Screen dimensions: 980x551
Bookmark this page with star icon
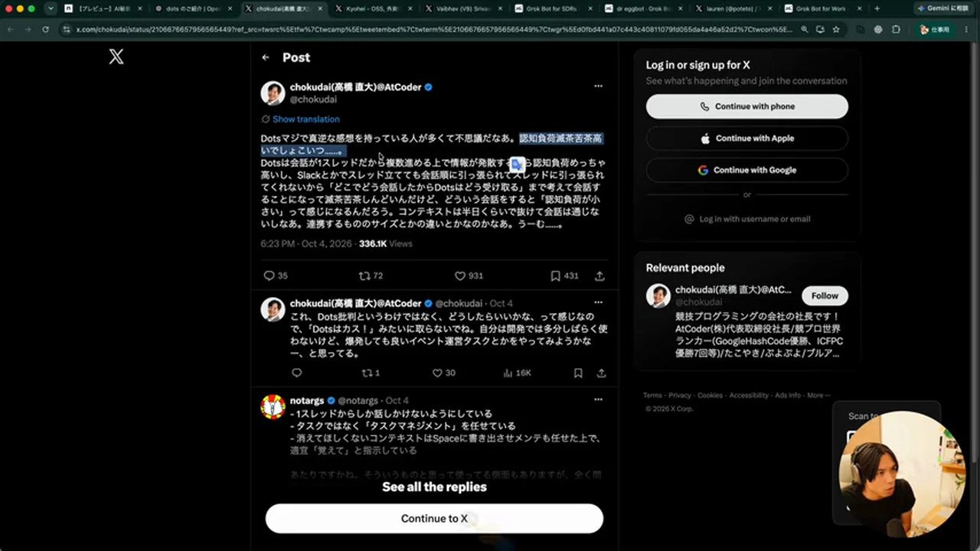tap(836, 29)
